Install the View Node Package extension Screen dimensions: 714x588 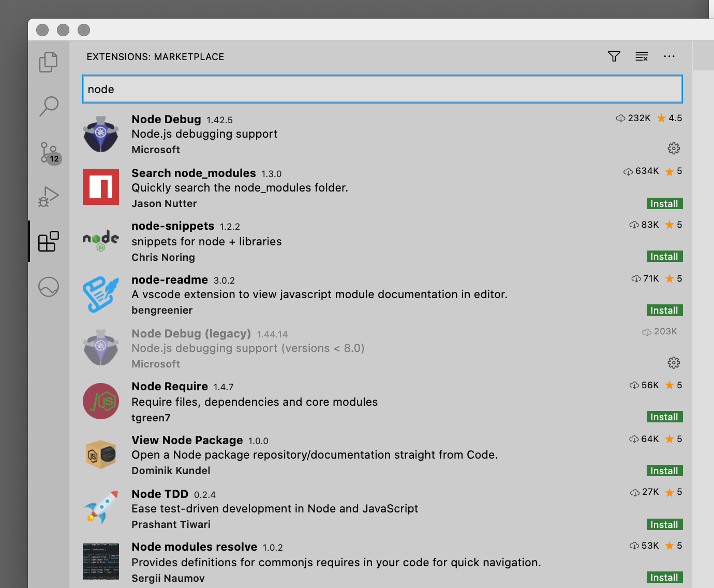tap(664, 471)
